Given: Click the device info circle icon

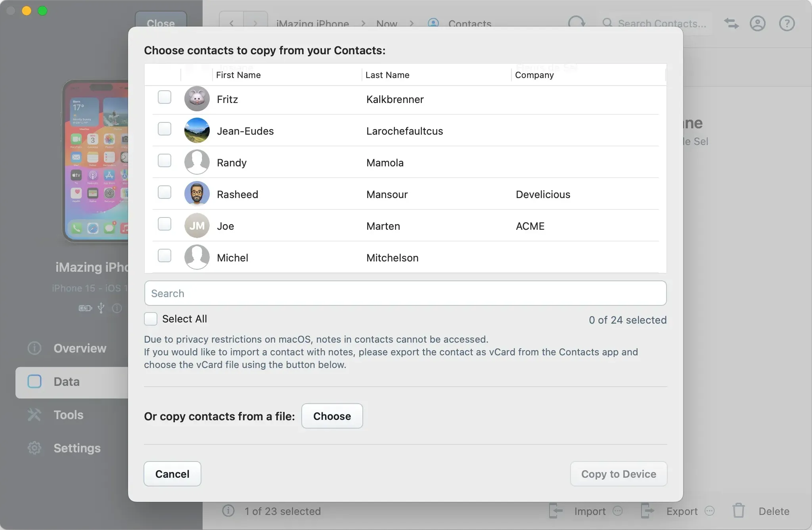Looking at the screenshot, I should pos(117,309).
